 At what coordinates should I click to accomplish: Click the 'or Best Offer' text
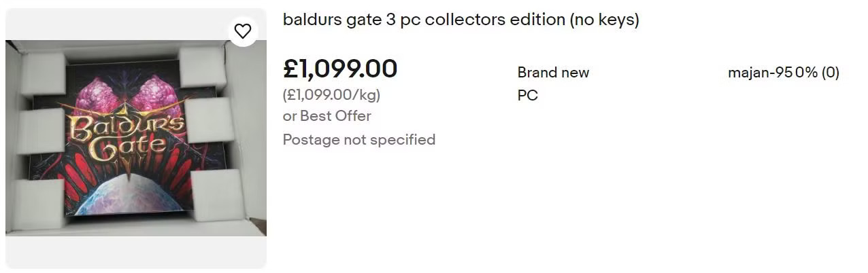327,116
